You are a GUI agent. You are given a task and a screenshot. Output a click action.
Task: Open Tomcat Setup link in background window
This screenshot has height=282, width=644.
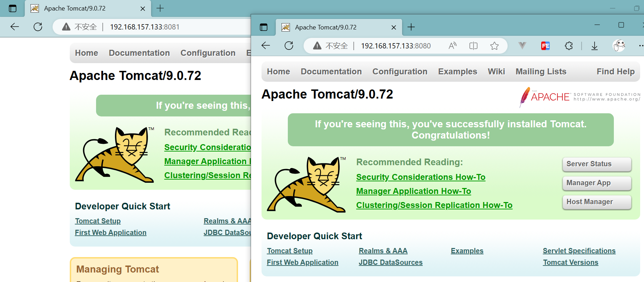[98, 221]
